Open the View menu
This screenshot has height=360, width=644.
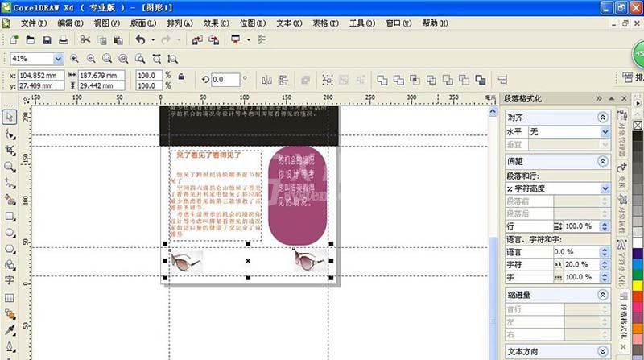tap(106, 23)
